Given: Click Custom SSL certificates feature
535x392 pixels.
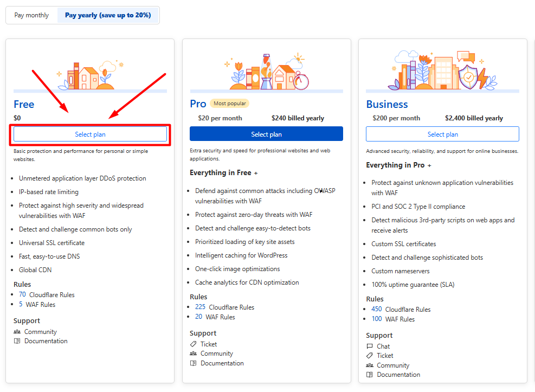Looking at the screenshot, I should point(404,244).
